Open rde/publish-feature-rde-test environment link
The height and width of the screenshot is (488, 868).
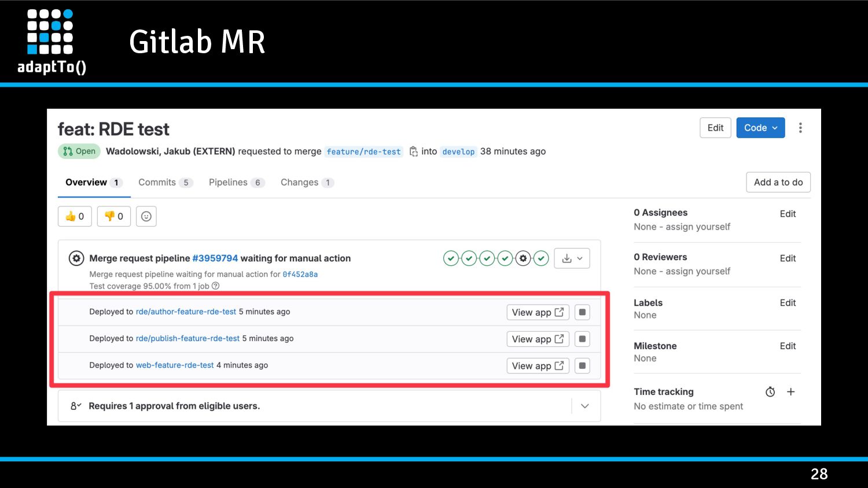(187, 338)
